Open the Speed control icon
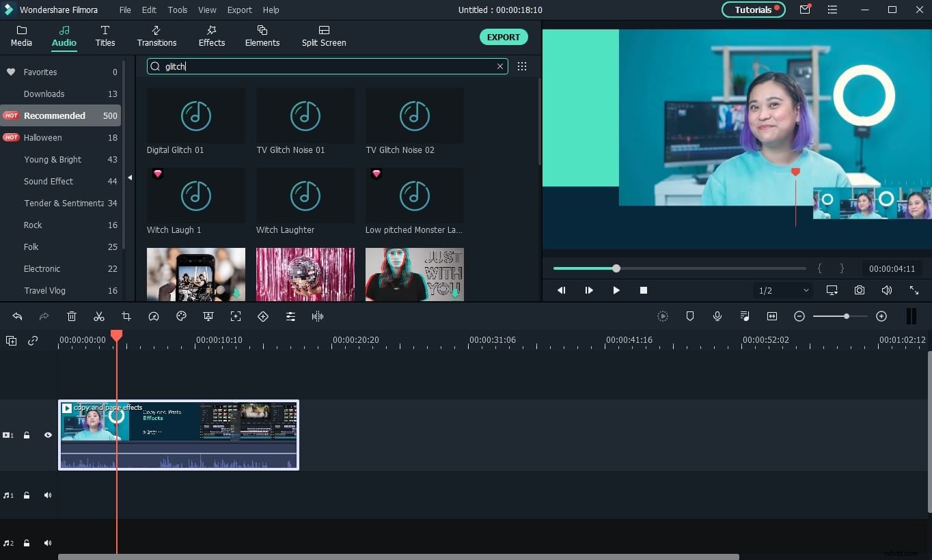The height and width of the screenshot is (560, 932). pos(154,316)
